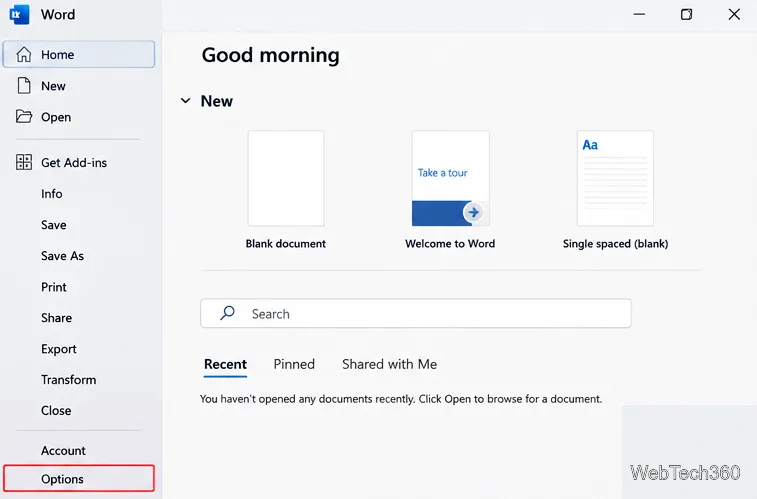Click the magnifier icon in Search box
The width and height of the screenshot is (757, 499).
pyautogui.click(x=227, y=313)
